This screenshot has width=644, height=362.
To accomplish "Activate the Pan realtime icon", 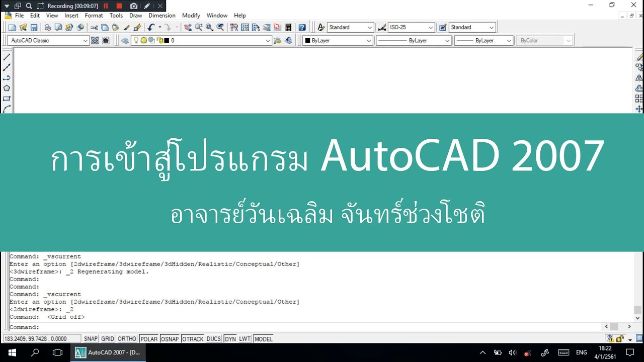I will [x=188, y=28].
